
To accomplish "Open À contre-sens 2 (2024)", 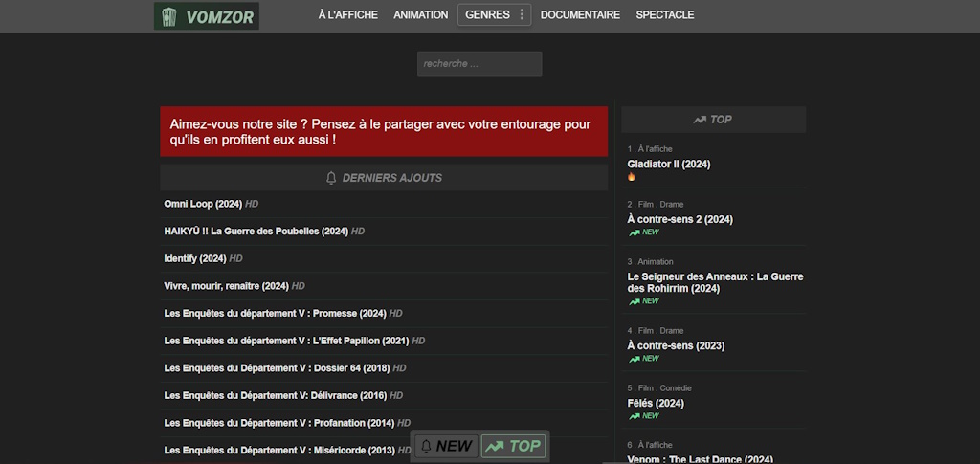I will click(680, 219).
